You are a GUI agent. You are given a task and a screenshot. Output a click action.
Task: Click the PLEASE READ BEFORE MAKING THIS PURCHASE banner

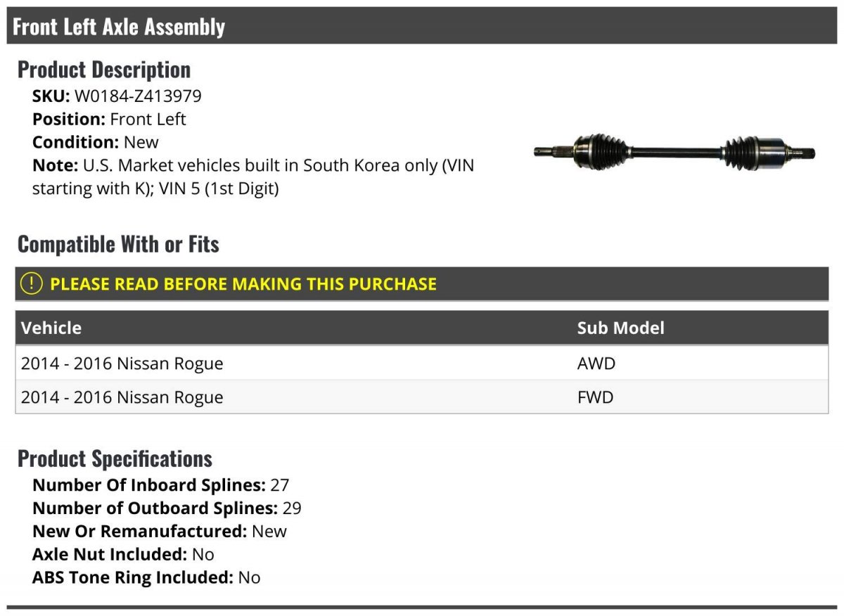422,284
